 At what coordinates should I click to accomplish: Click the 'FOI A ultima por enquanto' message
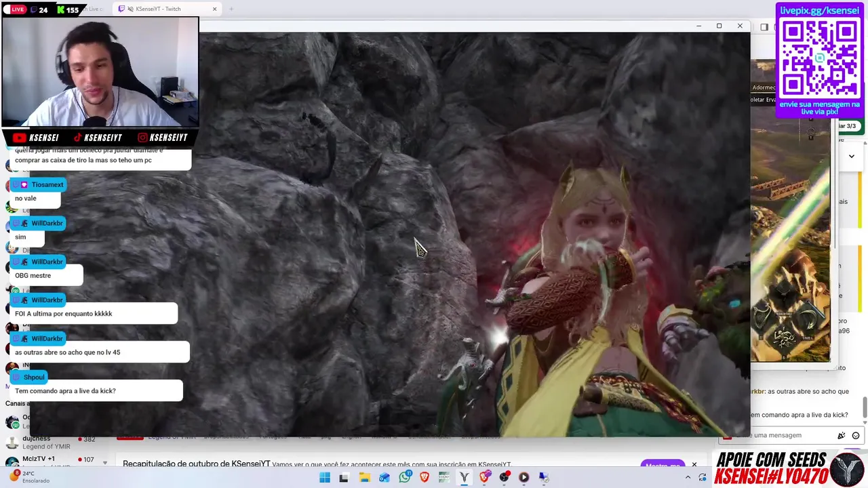[94, 314]
